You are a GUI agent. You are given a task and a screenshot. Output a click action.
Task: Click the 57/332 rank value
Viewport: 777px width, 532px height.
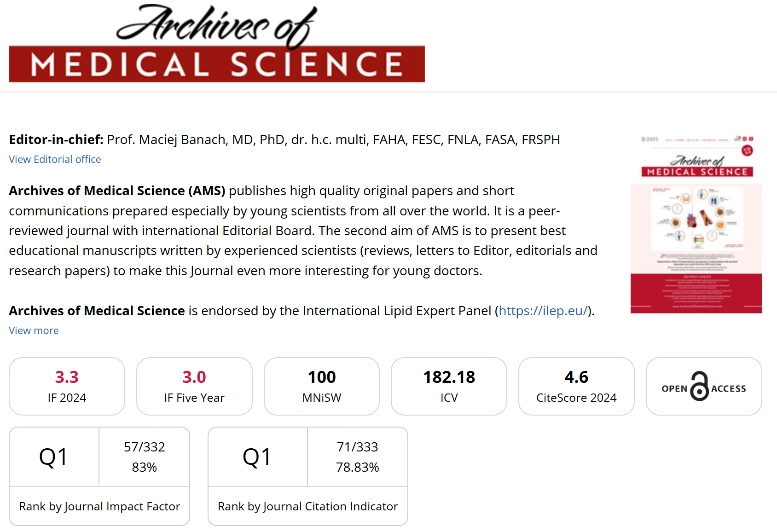pos(144,447)
